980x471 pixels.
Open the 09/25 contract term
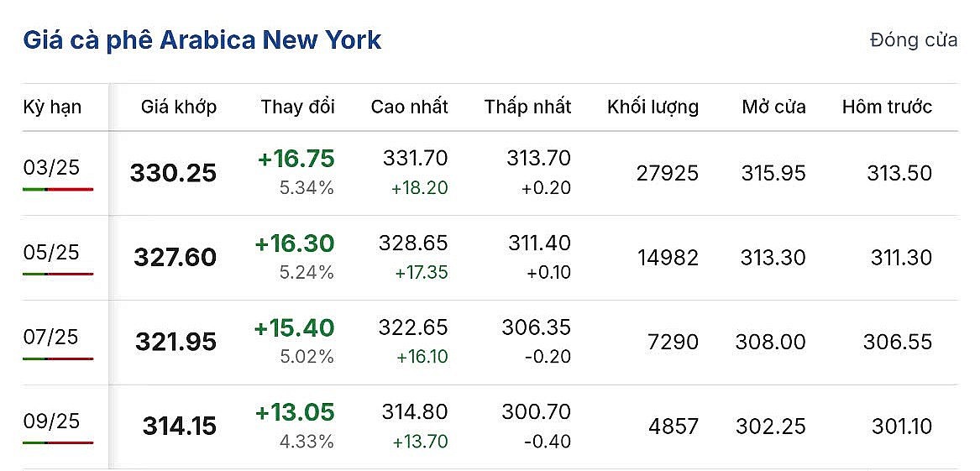pos(51,421)
